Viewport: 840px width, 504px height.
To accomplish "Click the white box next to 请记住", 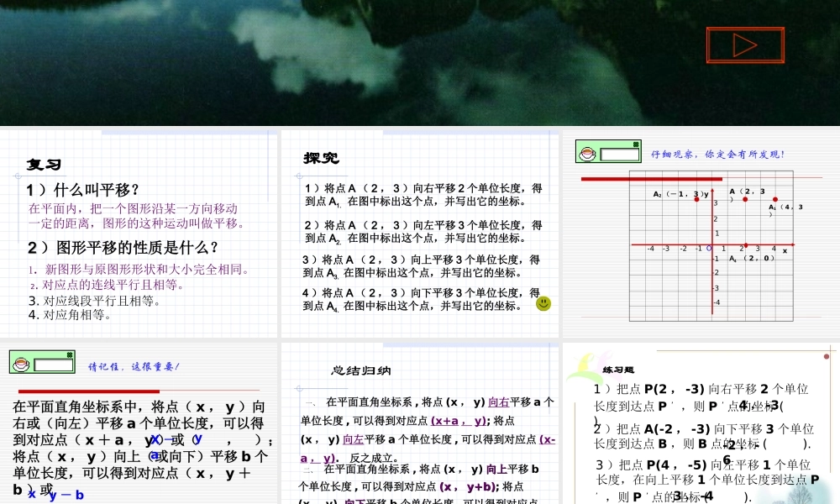I will [54, 365].
